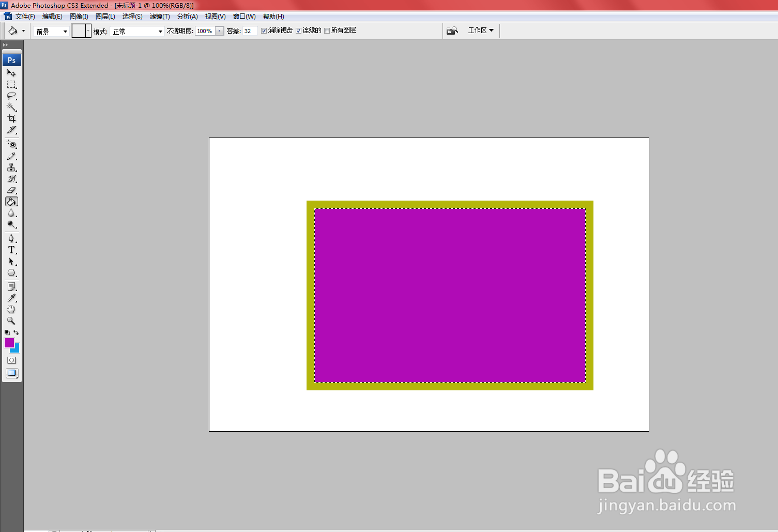Image resolution: width=778 pixels, height=532 pixels.
Task: Select the Notes tool
Action: point(11,286)
